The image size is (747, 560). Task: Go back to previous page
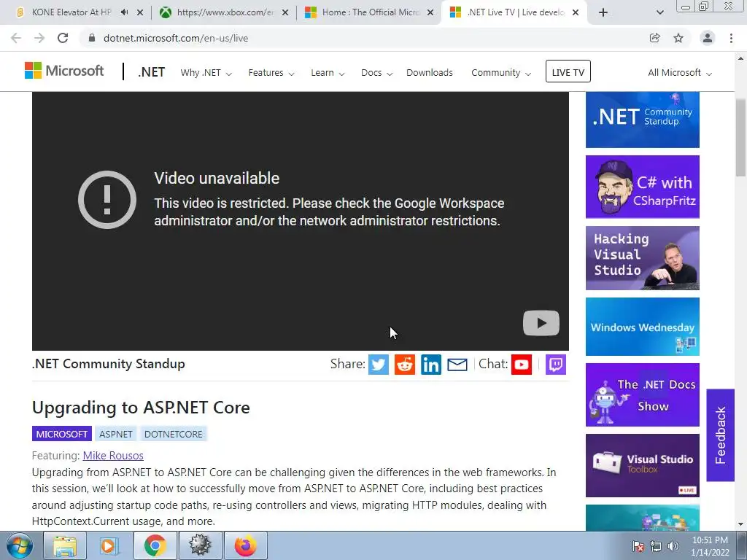click(16, 38)
